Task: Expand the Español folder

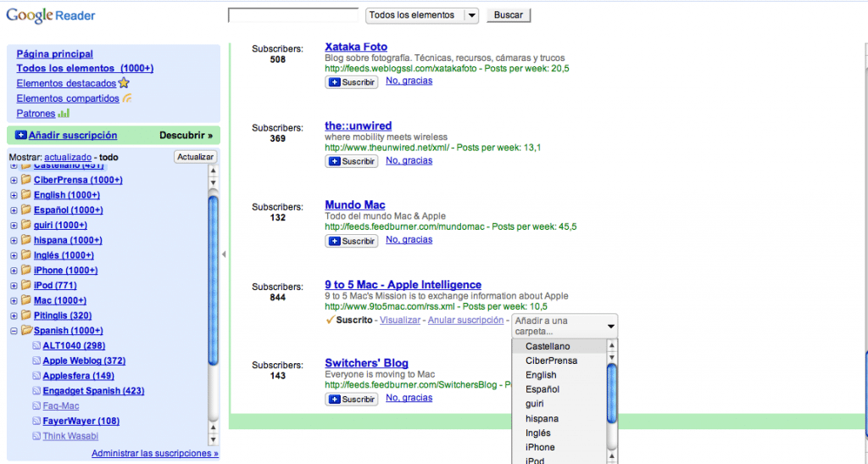Action: pyautogui.click(x=14, y=210)
